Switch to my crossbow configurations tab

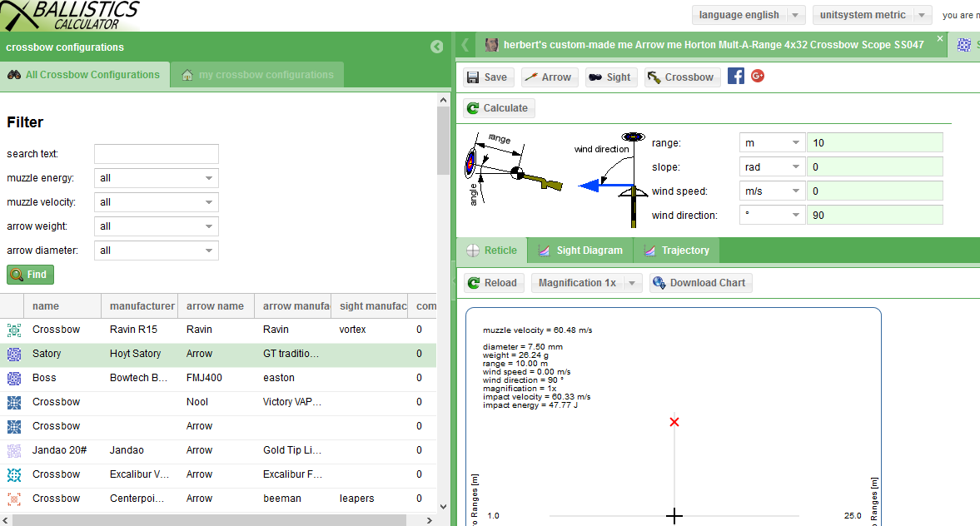[257, 75]
